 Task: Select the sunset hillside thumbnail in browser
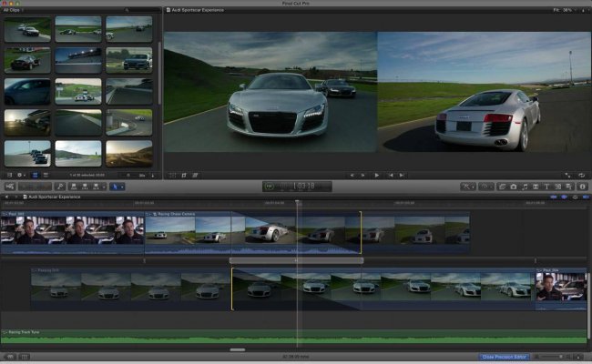point(129,154)
